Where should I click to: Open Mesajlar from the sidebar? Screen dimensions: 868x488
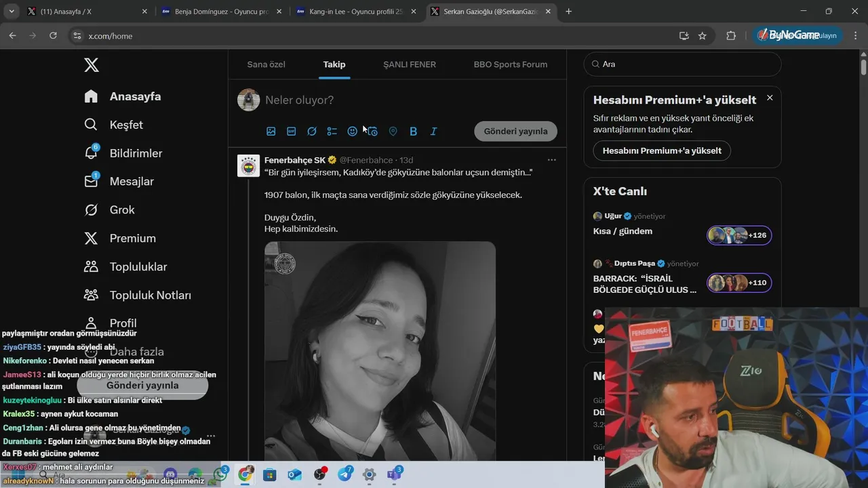(x=119, y=181)
